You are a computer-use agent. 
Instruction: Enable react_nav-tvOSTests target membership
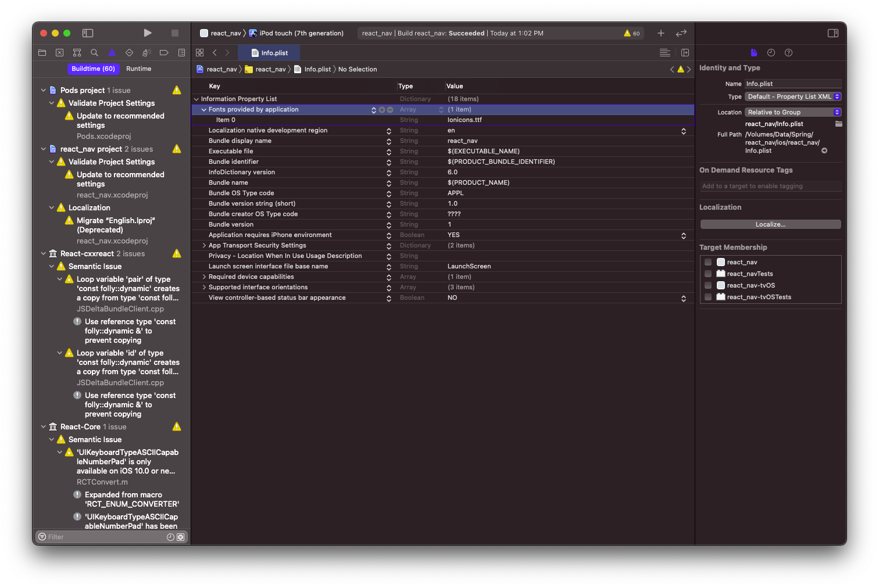click(x=708, y=297)
